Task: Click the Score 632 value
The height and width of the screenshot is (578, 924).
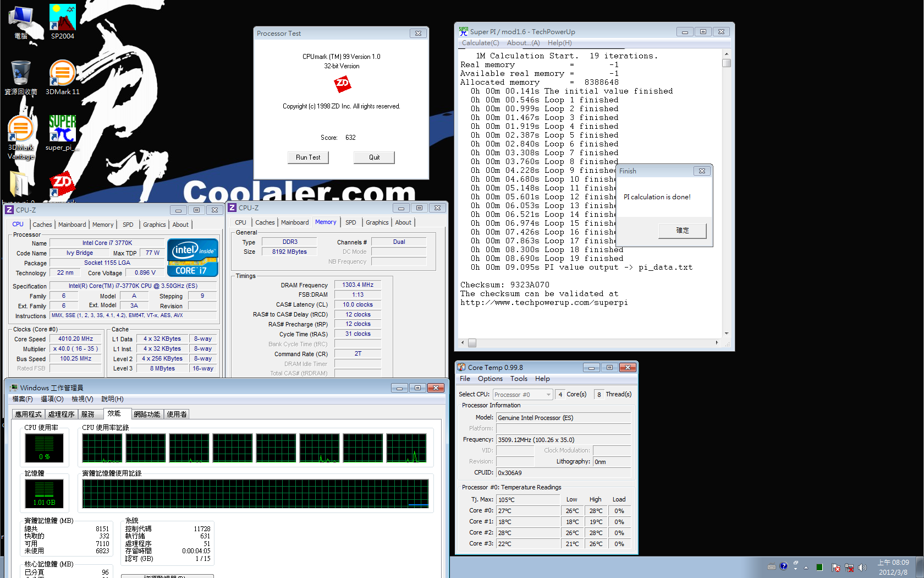Action: point(350,138)
